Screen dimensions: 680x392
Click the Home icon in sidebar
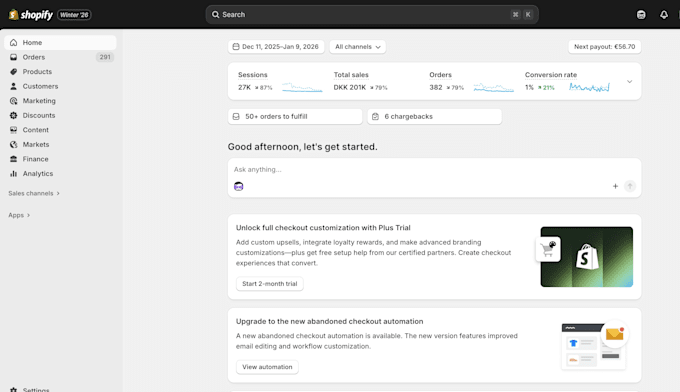pos(13,42)
